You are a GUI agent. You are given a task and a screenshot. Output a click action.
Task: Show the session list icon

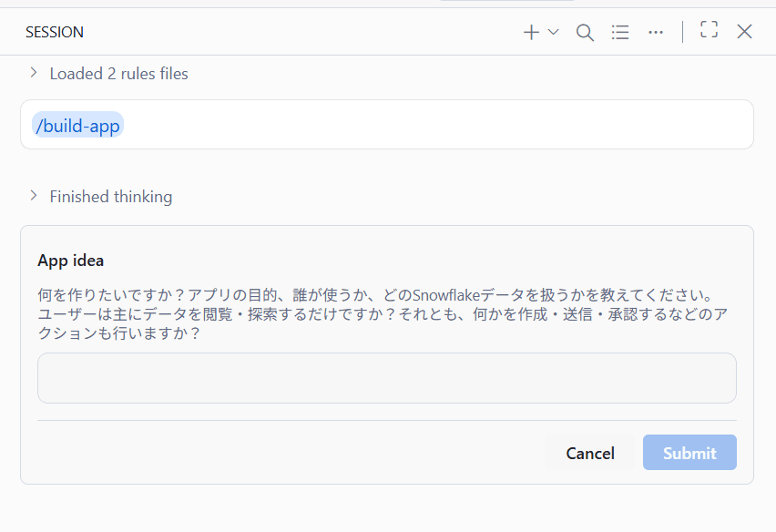(x=620, y=32)
